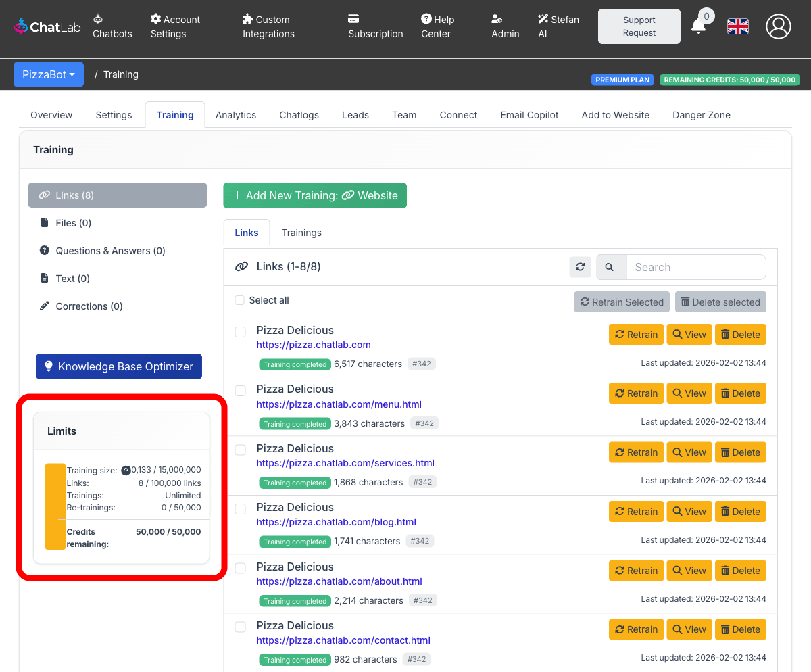Click the Training size help question icon
Image resolution: width=811 pixels, height=672 pixels.
(x=126, y=471)
